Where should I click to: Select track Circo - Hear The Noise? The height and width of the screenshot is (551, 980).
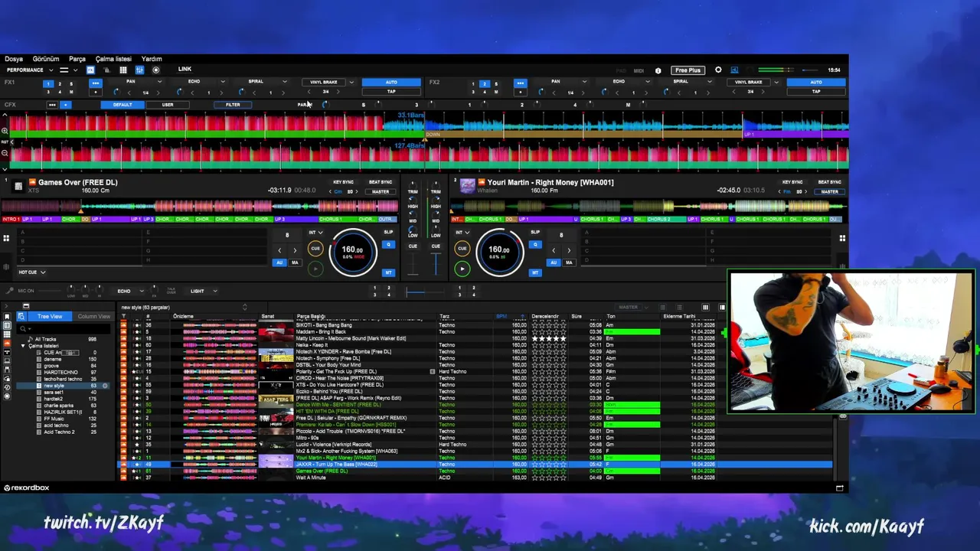(x=475, y=378)
